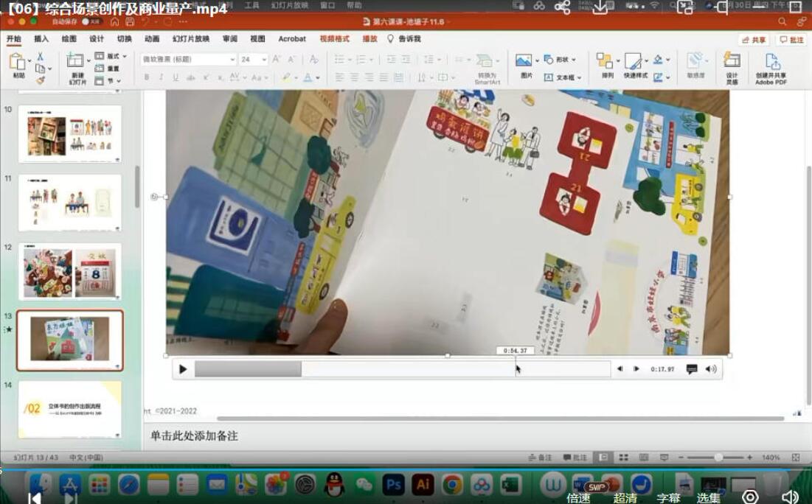Open Google Chrome from the Dock

(452, 485)
